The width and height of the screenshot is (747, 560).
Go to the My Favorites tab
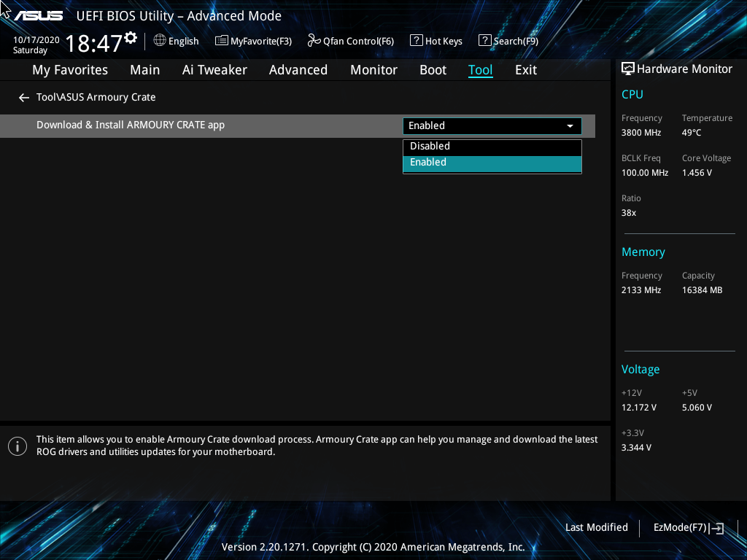pyautogui.click(x=70, y=70)
